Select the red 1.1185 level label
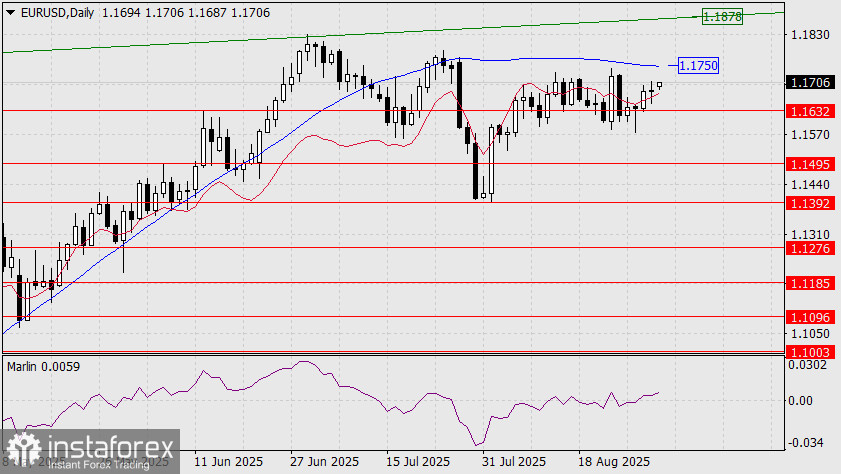The height and width of the screenshot is (474, 841). tap(810, 283)
